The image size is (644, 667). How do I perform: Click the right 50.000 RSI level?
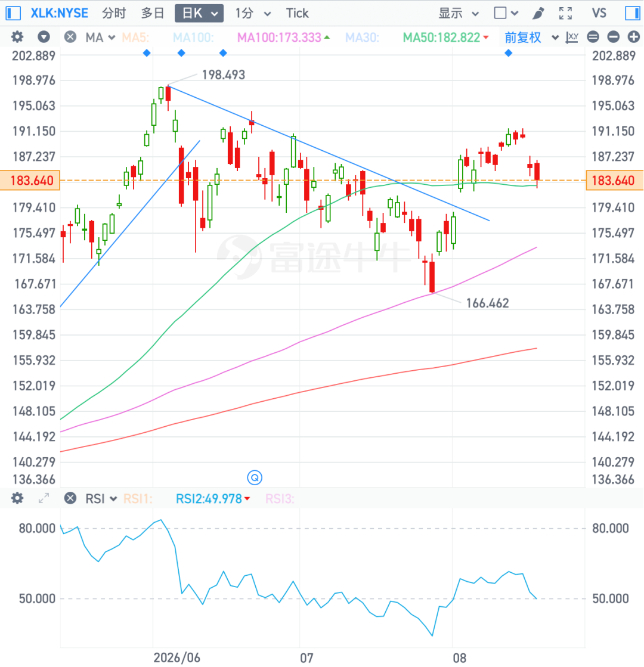[611, 598]
